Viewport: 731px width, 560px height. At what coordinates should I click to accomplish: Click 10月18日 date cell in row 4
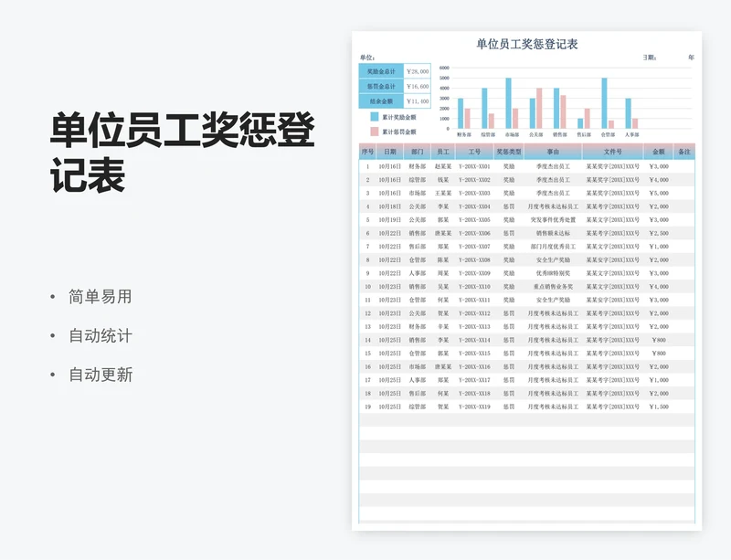click(x=390, y=206)
